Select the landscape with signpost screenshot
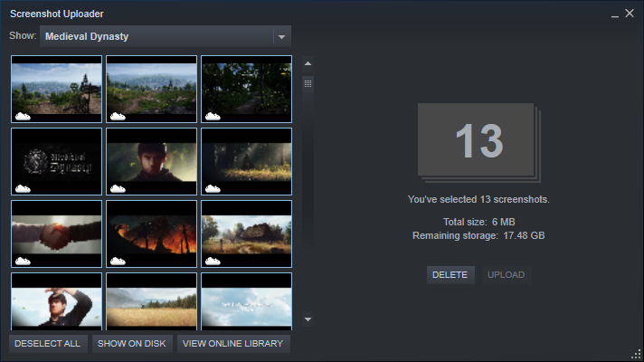The height and width of the screenshot is (362, 644). point(57,90)
